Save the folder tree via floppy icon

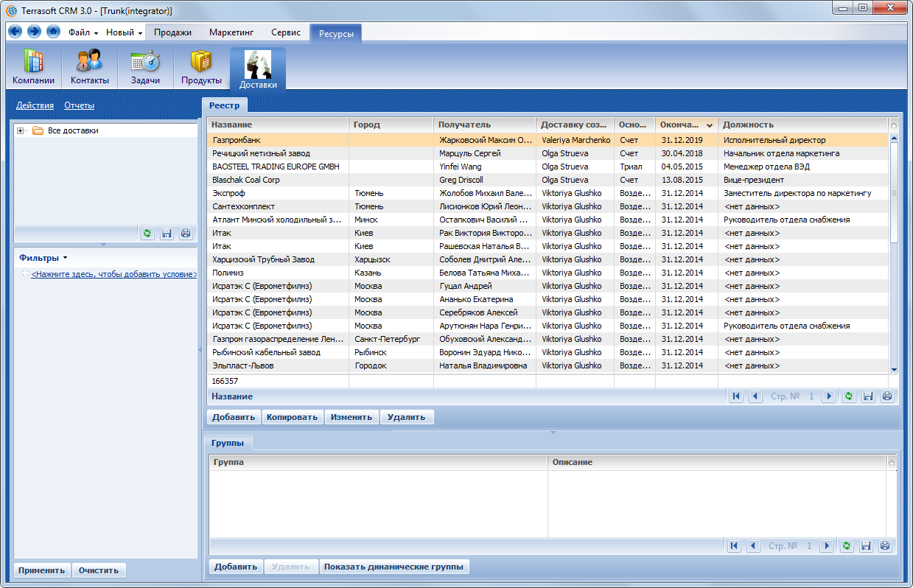click(x=167, y=234)
